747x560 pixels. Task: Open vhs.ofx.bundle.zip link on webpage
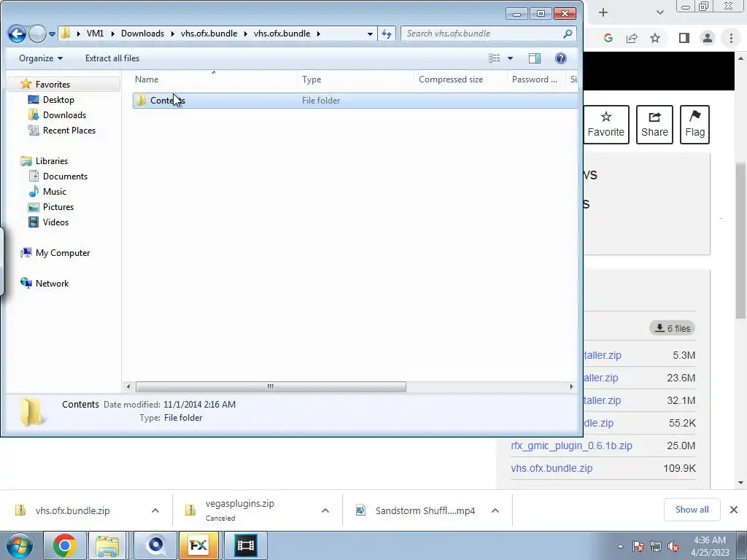tap(551, 468)
